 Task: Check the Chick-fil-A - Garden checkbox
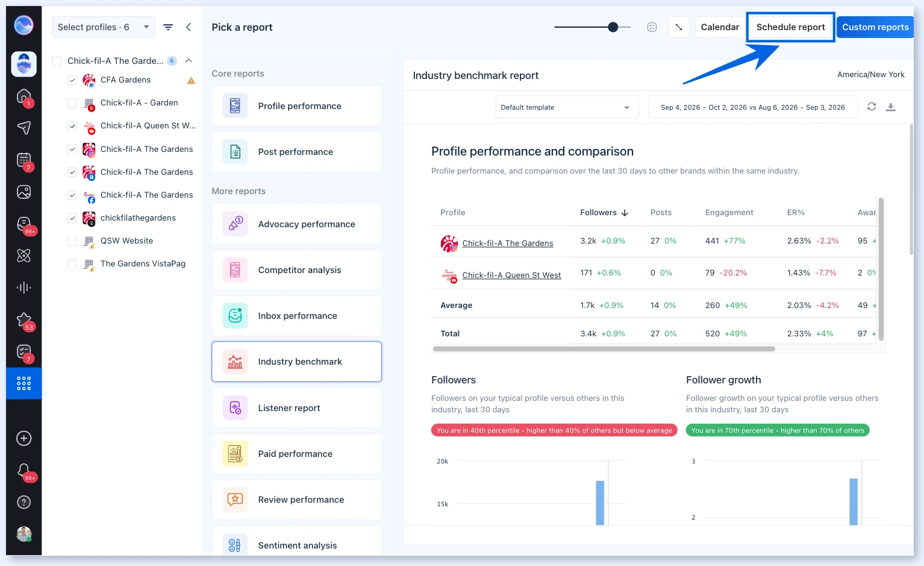point(72,103)
